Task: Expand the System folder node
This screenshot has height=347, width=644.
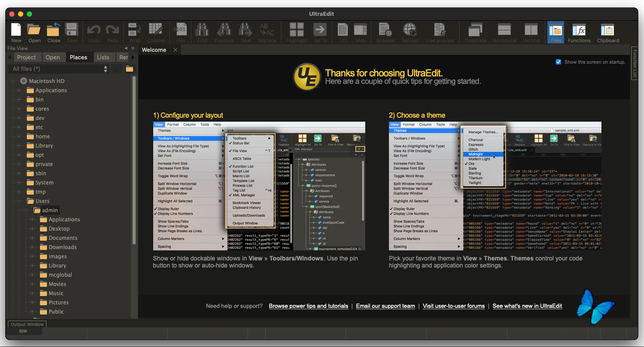Action: click(x=19, y=183)
